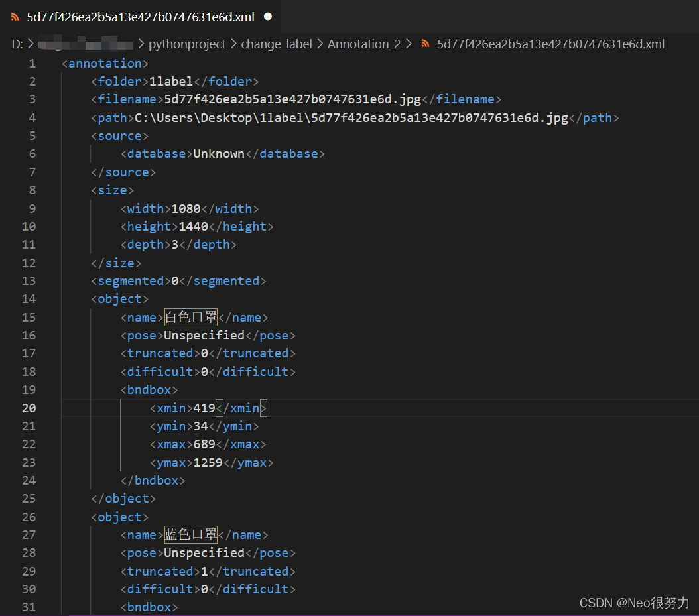Click the xml file name in the breadcrumb
Viewport: 699px width, 616px height.
click(x=550, y=44)
